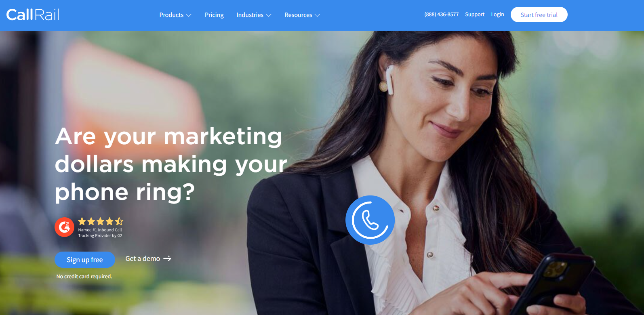Open the Pricing page
The height and width of the screenshot is (315, 644).
(214, 15)
